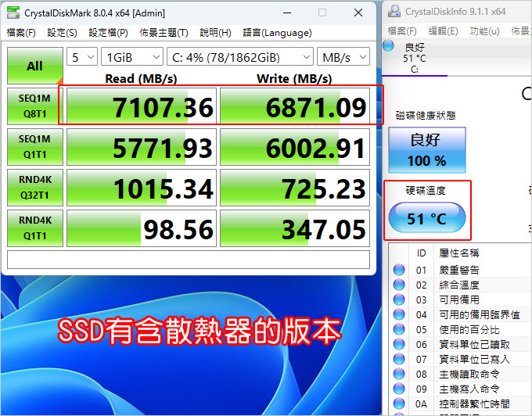Click the status orb for ID 03 可用備用
This screenshot has width=532, height=416.
(x=399, y=299)
